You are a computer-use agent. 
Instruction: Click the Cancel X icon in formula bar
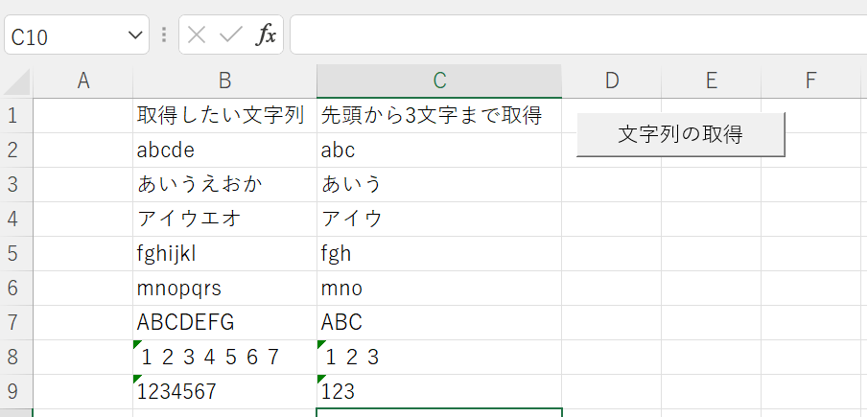[197, 35]
